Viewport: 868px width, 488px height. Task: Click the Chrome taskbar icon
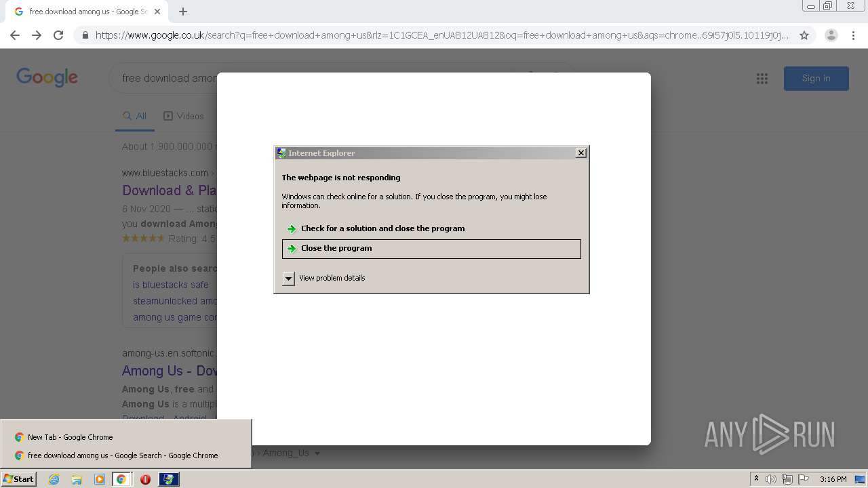click(121, 479)
